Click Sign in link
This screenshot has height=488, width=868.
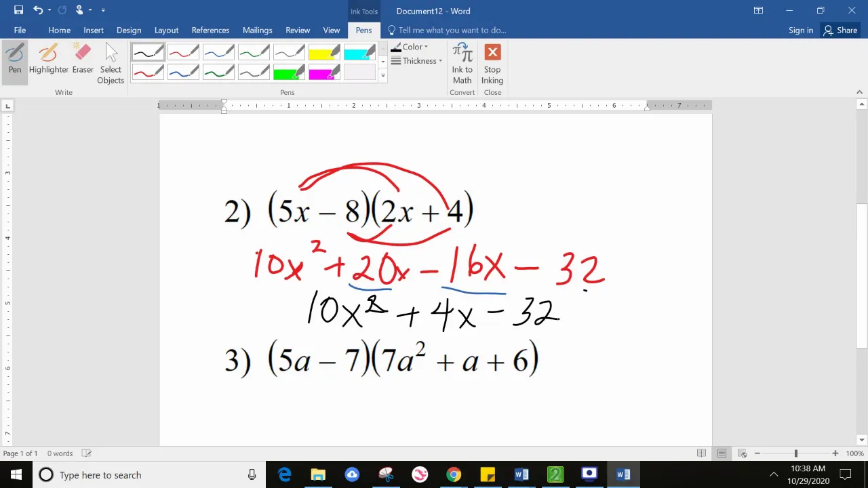801,30
